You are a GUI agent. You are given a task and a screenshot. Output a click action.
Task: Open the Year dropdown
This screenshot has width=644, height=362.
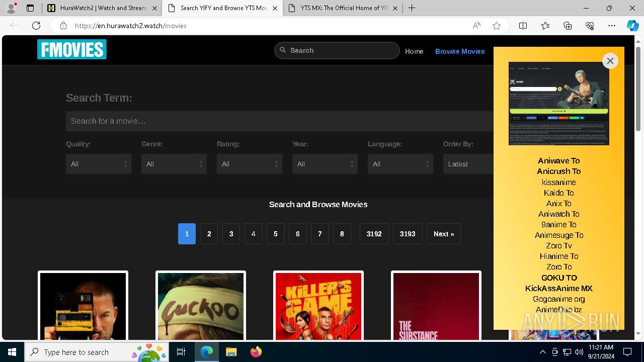pyautogui.click(x=325, y=164)
